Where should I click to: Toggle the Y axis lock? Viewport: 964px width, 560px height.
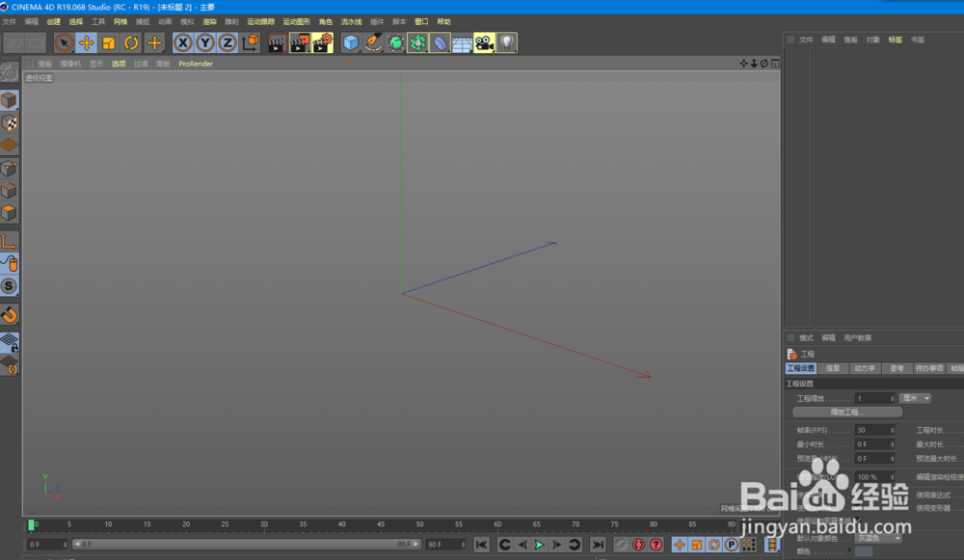pos(203,42)
